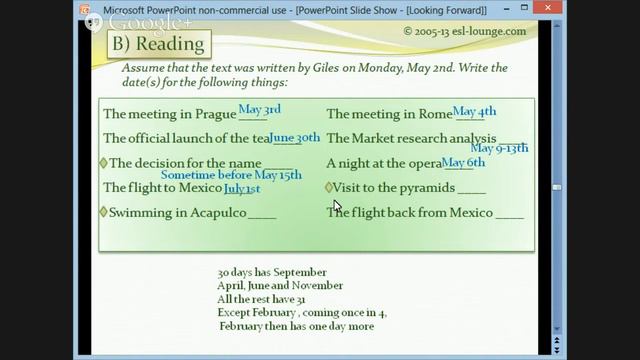Click the line 'Except February, coming once in 4'
640x360 pixels.
302,313
